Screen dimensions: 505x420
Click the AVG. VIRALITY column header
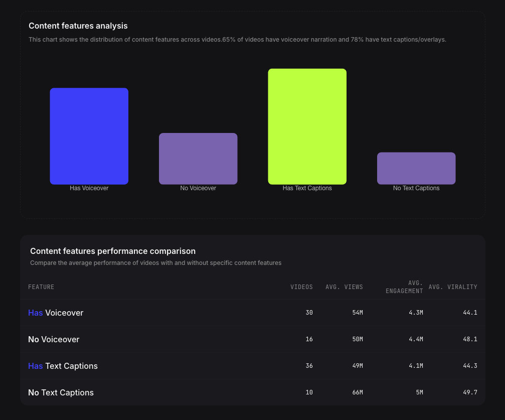(453, 287)
